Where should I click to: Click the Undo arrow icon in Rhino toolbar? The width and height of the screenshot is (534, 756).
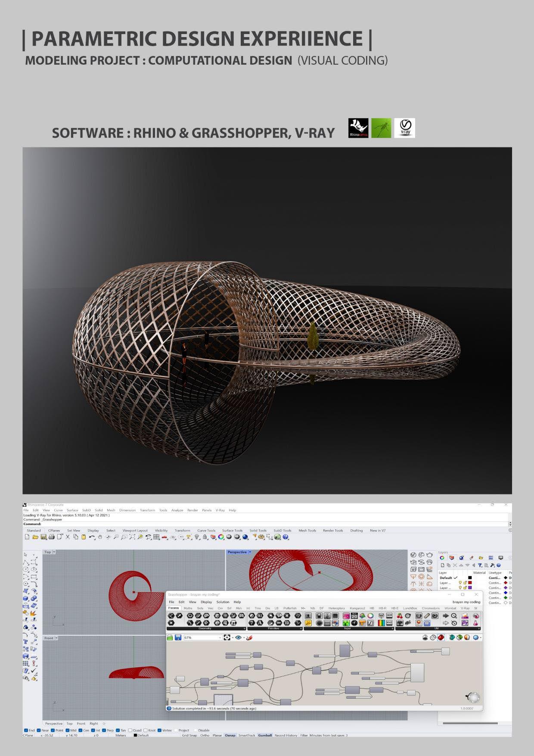[91, 537]
